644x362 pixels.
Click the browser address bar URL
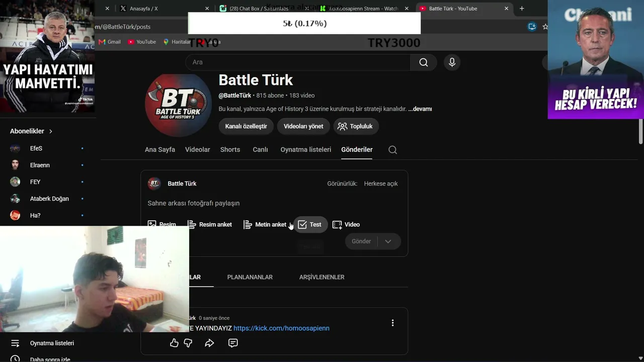pyautogui.click(x=123, y=27)
